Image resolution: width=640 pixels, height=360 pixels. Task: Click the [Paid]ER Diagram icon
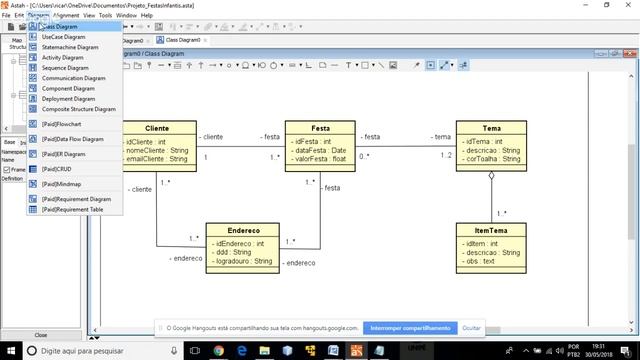click(33, 154)
